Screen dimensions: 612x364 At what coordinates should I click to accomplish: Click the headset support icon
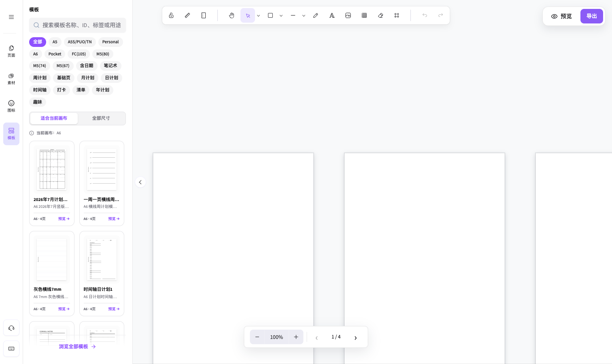click(11, 328)
